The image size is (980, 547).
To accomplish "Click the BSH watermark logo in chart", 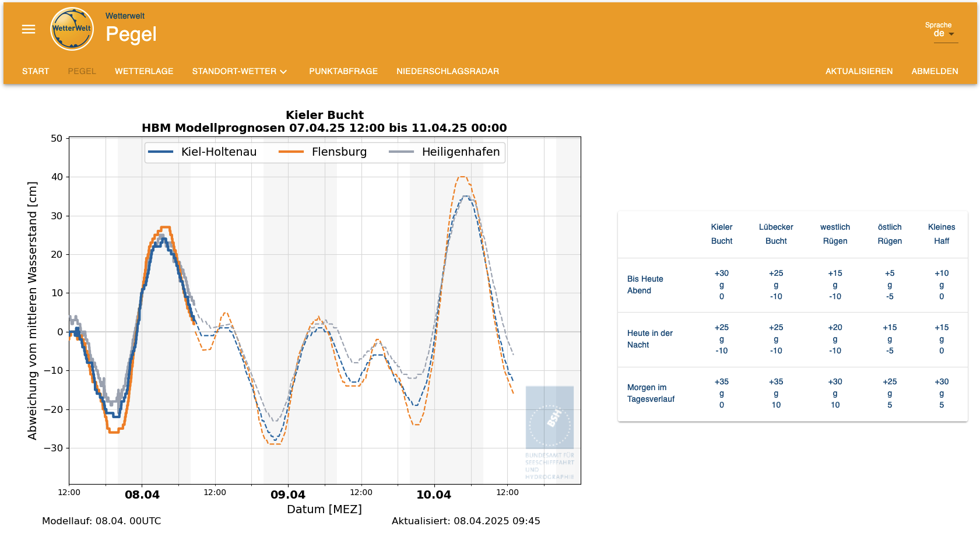I will pyautogui.click(x=549, y=418).
